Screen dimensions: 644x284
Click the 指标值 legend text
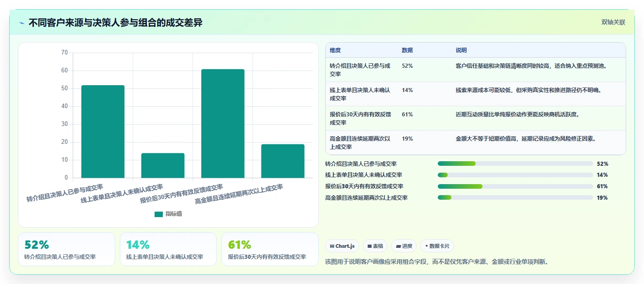pos(174,214)
